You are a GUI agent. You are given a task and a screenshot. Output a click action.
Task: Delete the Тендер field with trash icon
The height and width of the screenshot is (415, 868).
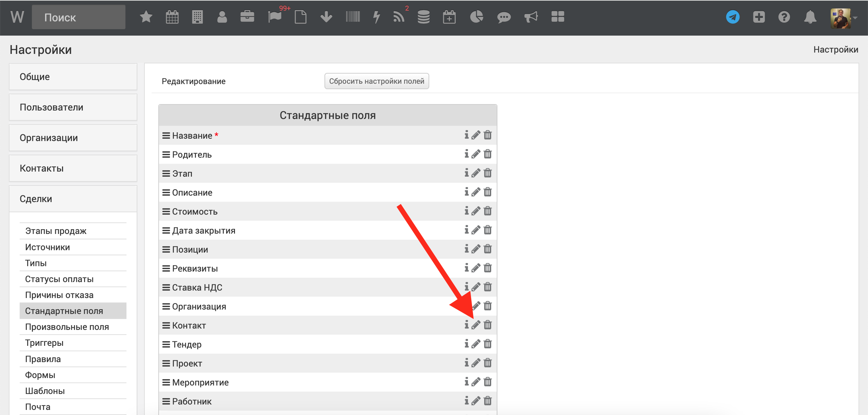coord(488,344)
